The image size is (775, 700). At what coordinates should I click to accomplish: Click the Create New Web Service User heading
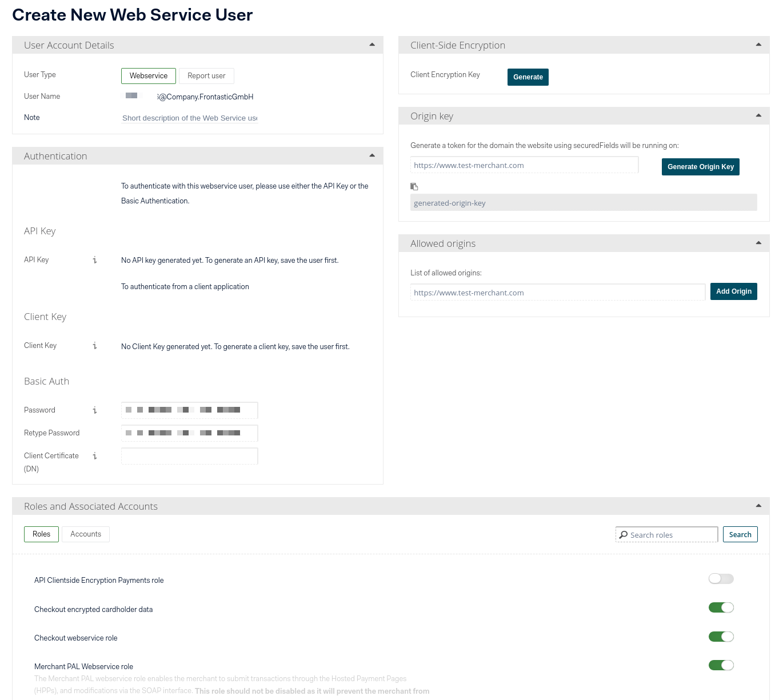pyautogui.click(x=132, y=15)
